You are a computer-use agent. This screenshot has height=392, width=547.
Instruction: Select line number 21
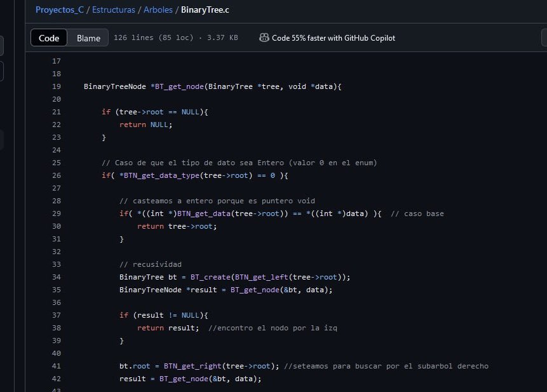coord(57,112)
